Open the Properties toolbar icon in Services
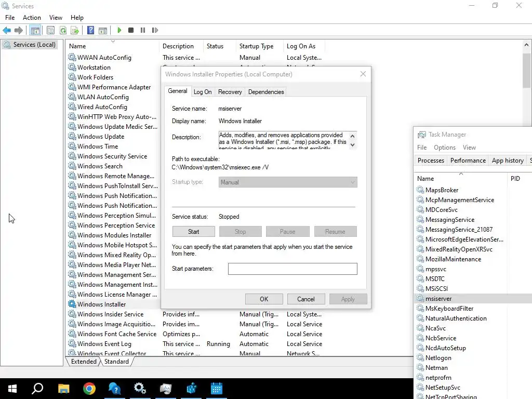The image size is (532, 399). (x=50, y=30)
